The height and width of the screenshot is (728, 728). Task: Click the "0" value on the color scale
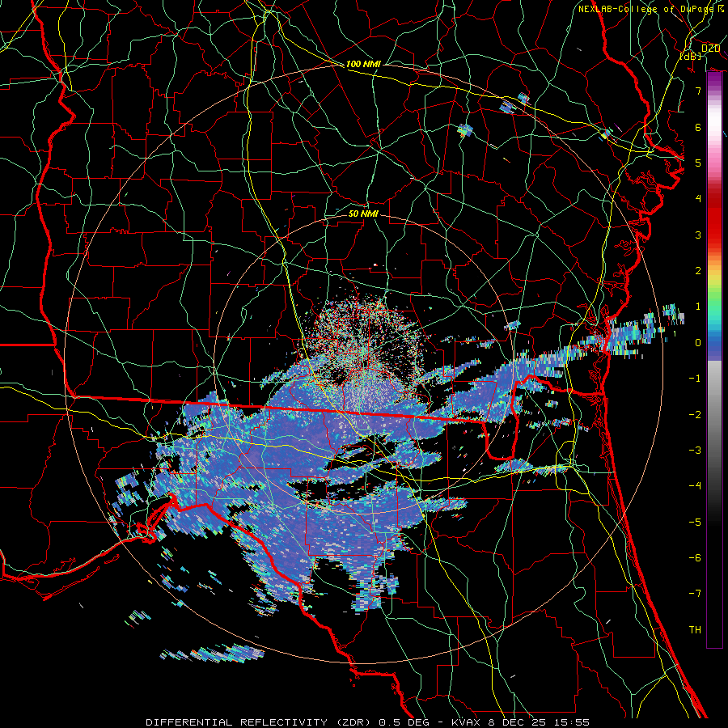[x=698, y=343]
